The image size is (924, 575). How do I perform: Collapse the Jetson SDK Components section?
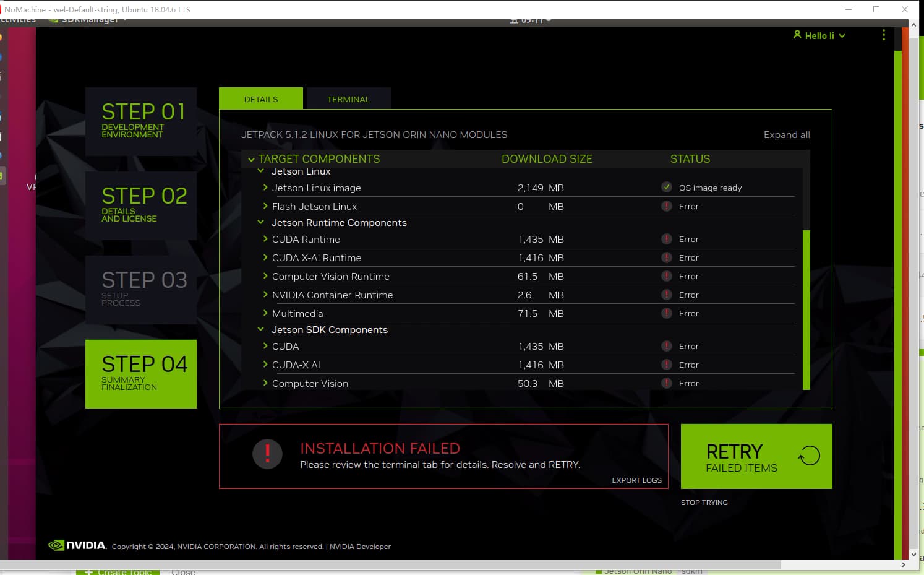(x=260, y=329)
